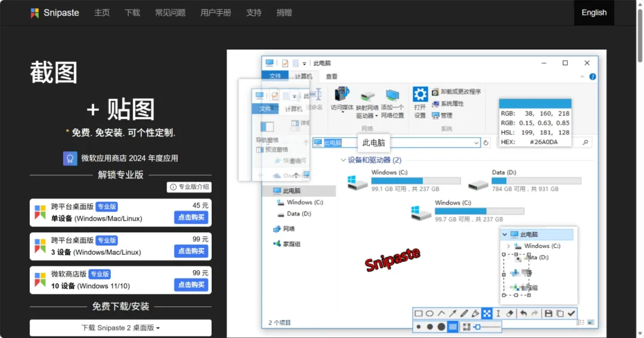
Task: Click the Undo arrow in the demo toolbar
Action: coord(524,314)
